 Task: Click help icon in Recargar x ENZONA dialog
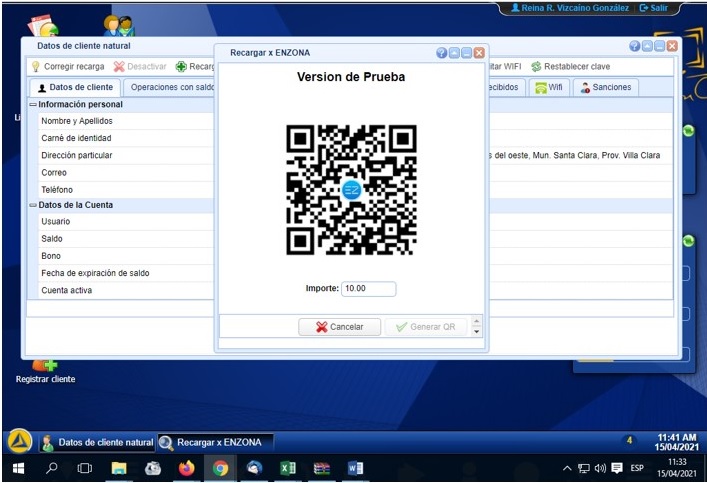coord(441,53)
